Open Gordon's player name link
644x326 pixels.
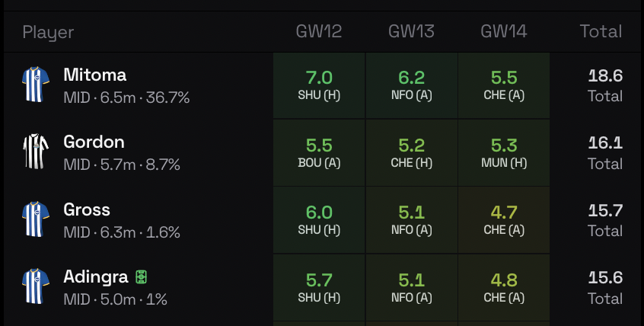[x=94, y=142]
